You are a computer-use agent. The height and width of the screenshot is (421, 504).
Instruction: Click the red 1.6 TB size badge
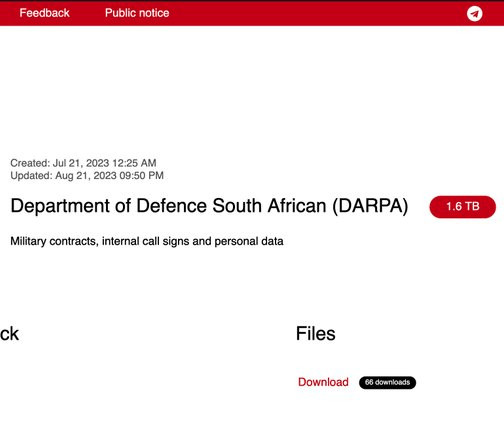click(463, 207)
